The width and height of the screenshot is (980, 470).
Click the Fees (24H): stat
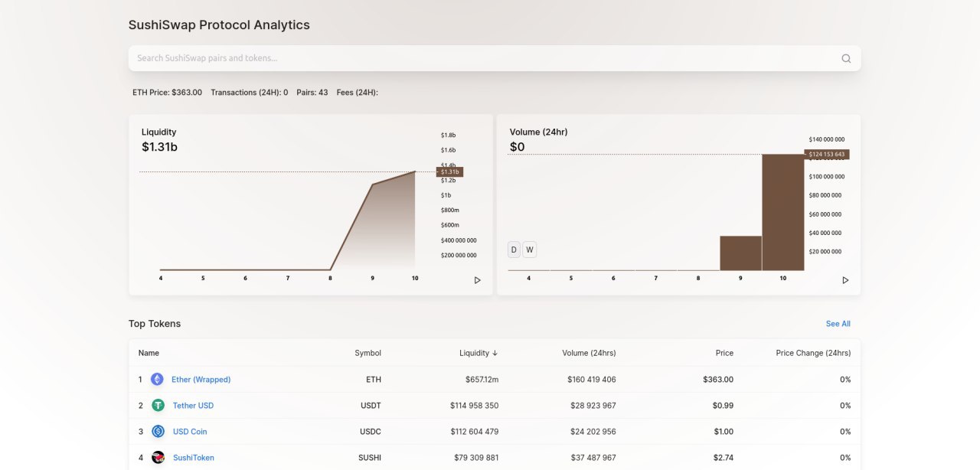[x=358, y=92]
